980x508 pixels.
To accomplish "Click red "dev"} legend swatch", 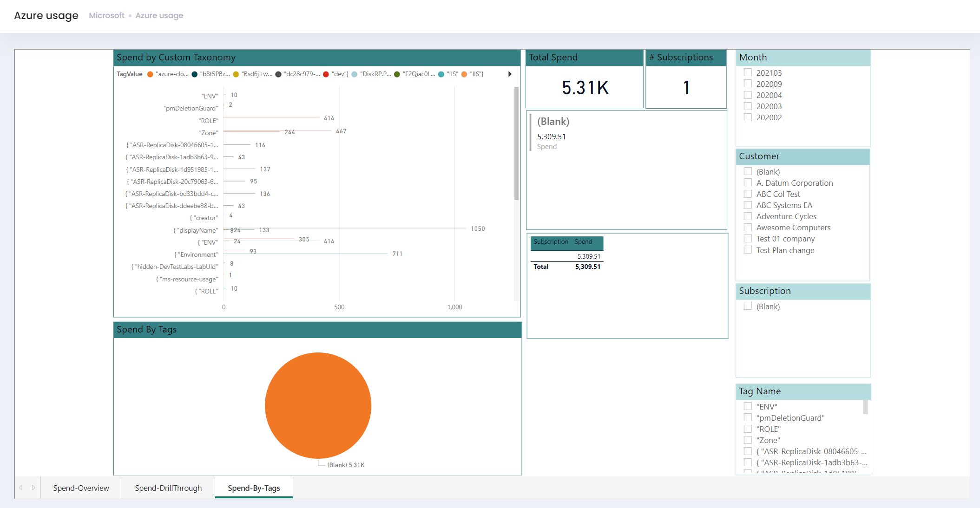I will point(326,74).
